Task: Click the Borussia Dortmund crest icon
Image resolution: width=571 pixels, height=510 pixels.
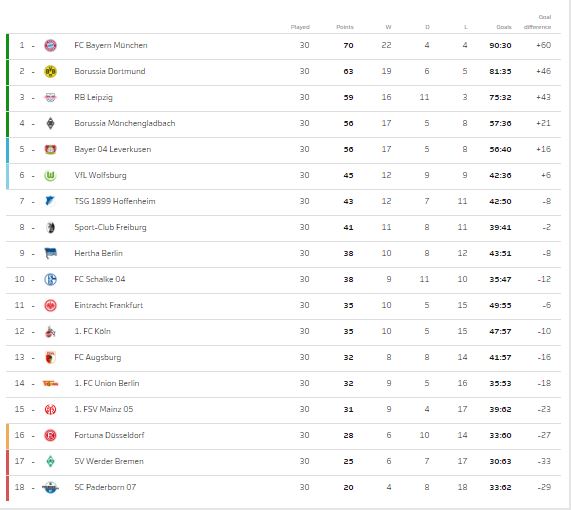Action: tap(50, 71)
